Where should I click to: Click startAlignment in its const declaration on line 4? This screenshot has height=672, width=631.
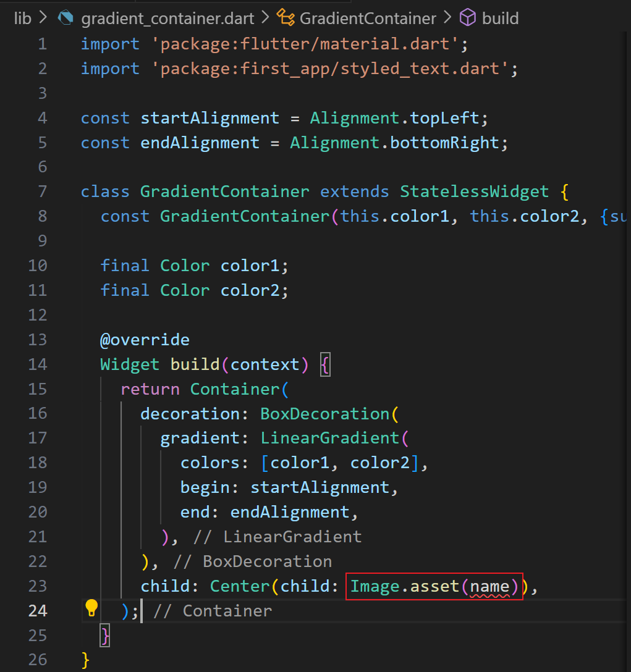(x=210, y=118)
